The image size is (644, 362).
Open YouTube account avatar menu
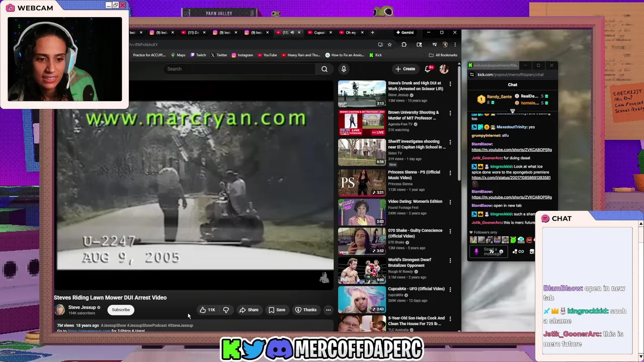444,69
